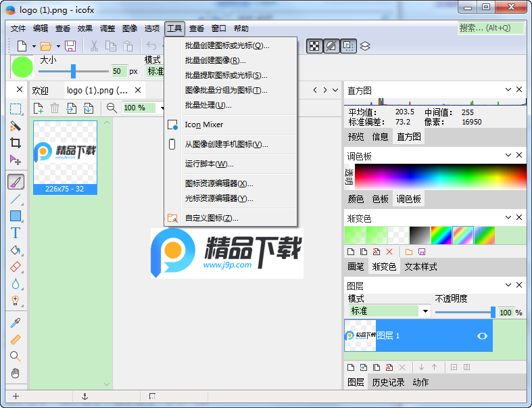
Task: Open the document tabs list chevron
Action: pos(335,90)
